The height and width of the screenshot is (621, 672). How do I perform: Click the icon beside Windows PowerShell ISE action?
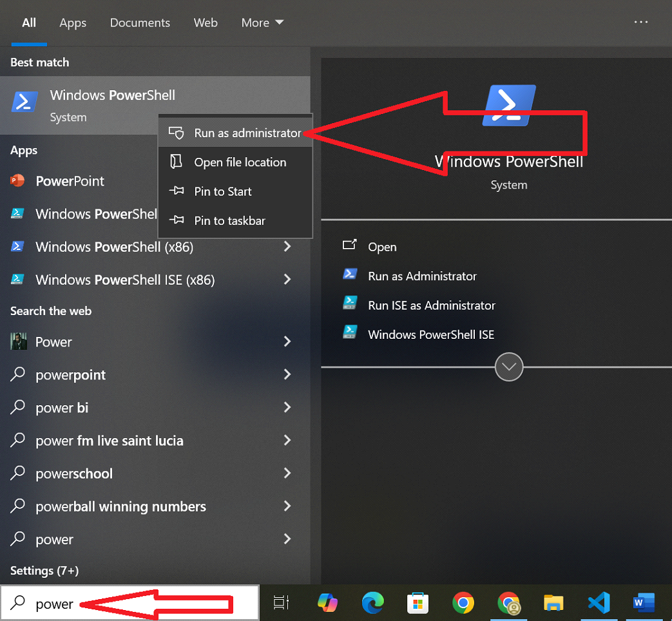pyautogui.click(x=350, y=332)
